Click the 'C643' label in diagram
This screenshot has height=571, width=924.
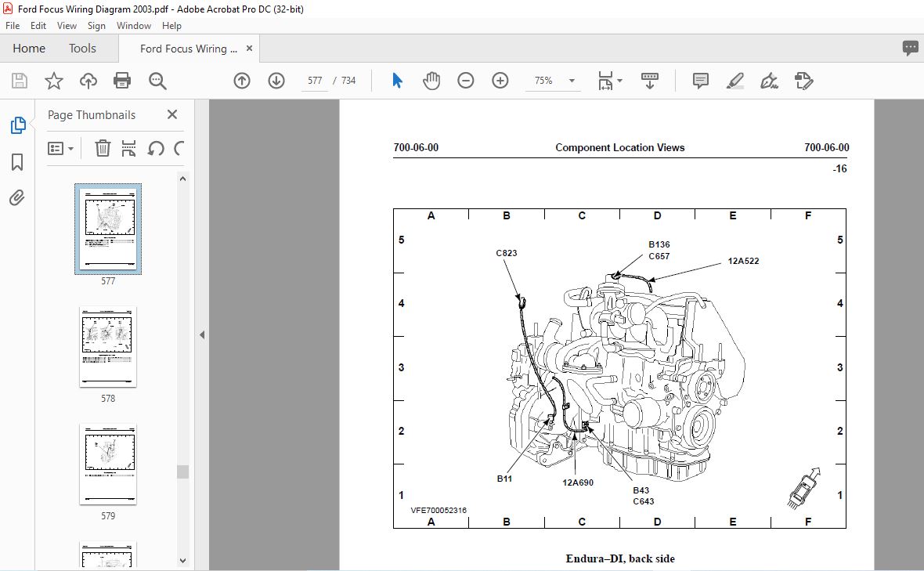[x=644, y=501]
